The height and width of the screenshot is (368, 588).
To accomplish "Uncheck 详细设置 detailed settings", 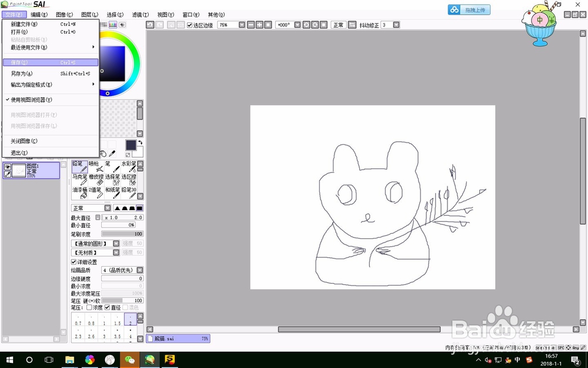I will point(73,262).
